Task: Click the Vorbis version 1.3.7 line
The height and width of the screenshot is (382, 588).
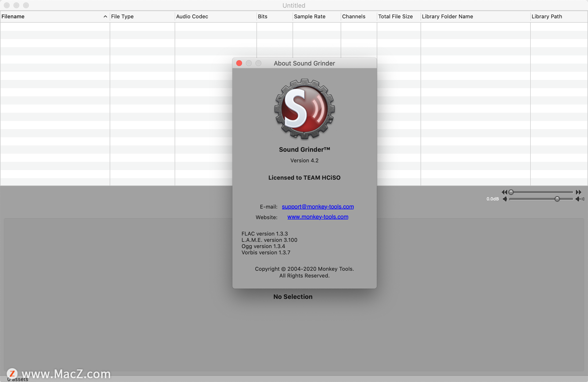Action: [266, 253]
